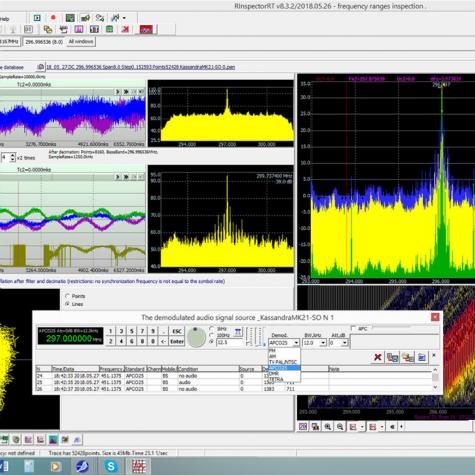
Task: Choose TETRA in the demodulator list
Action: [x=284, y=379]
